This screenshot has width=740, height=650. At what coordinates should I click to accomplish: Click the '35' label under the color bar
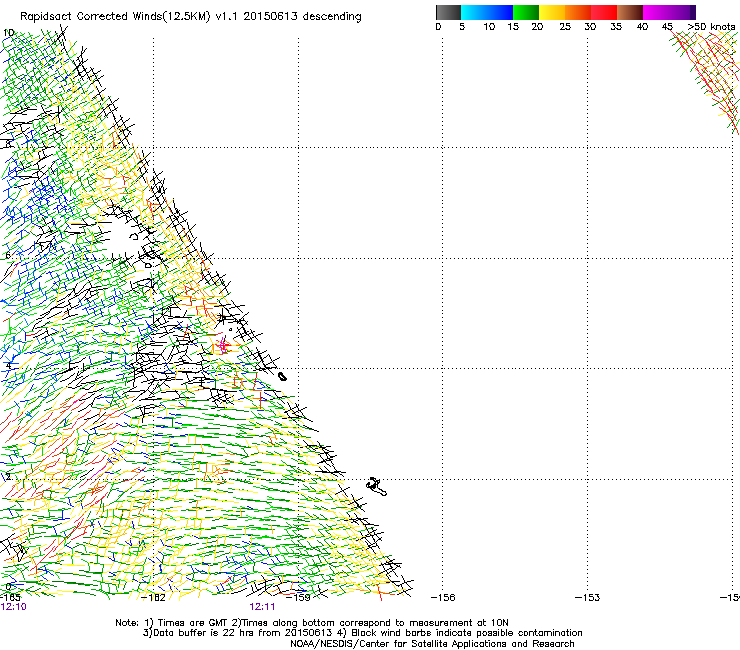tap(616, 26)
